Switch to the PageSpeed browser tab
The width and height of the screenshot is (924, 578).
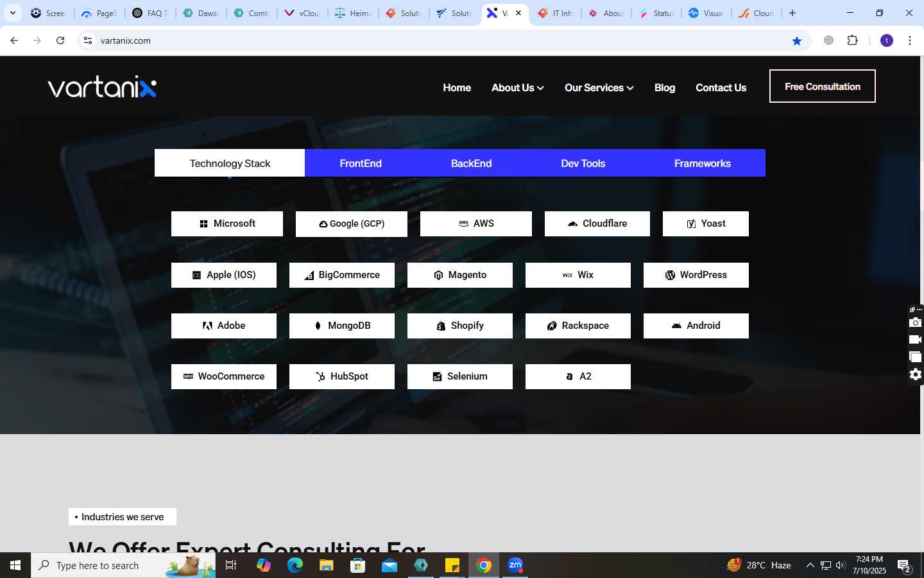99,13
